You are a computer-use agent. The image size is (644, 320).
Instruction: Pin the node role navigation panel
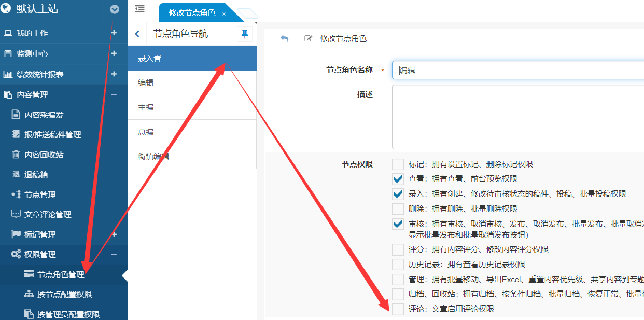(x=245, y=34)
